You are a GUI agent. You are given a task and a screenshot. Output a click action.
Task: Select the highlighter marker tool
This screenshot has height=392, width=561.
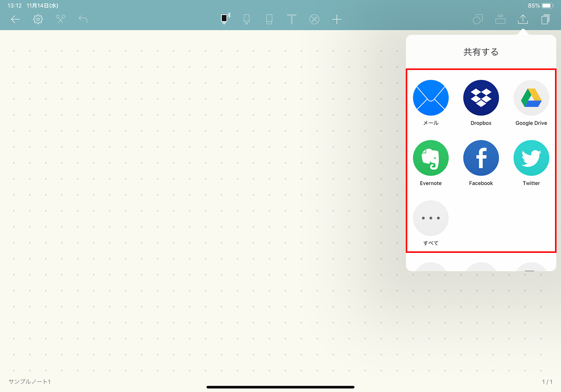pos(247,19)
